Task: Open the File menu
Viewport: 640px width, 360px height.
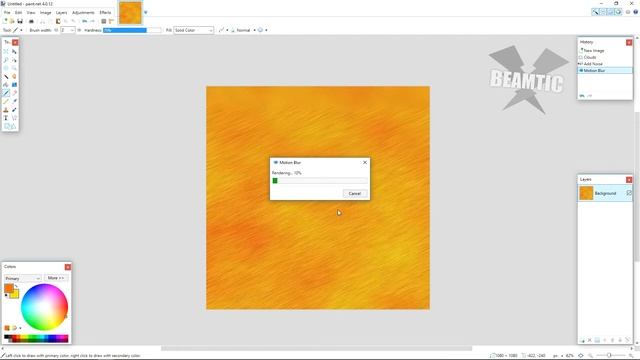Action: 7,13
